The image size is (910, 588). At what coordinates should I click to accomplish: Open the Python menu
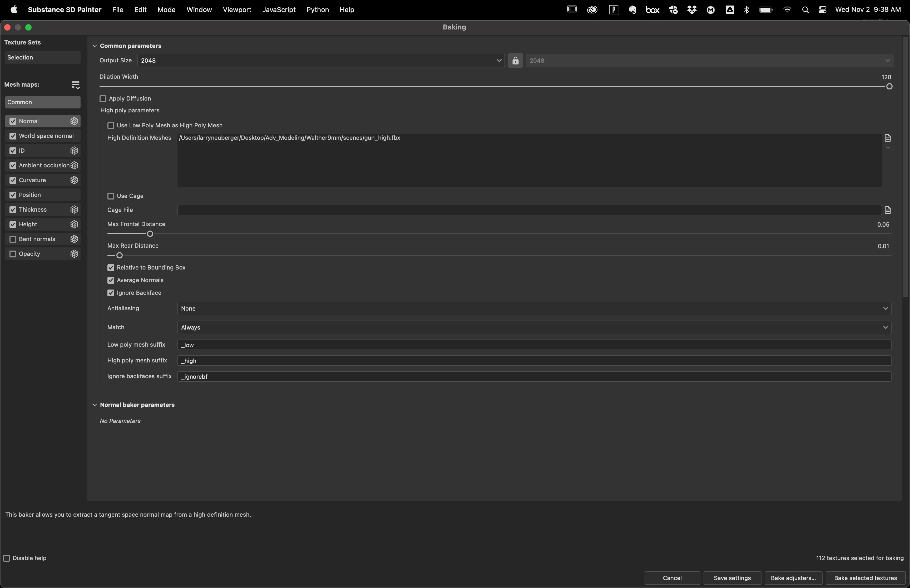(317, 10)
